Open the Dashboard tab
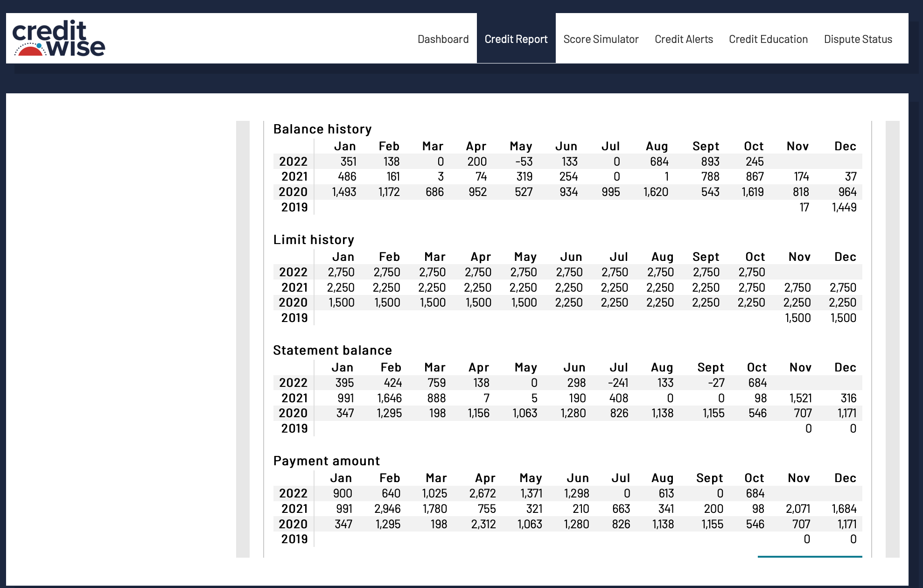The width and height of the screenshot is (923, 588). pos(443,39)
